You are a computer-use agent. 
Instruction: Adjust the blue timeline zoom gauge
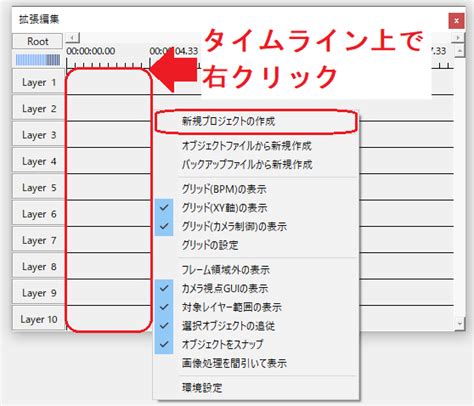click(x=38, y=60)
